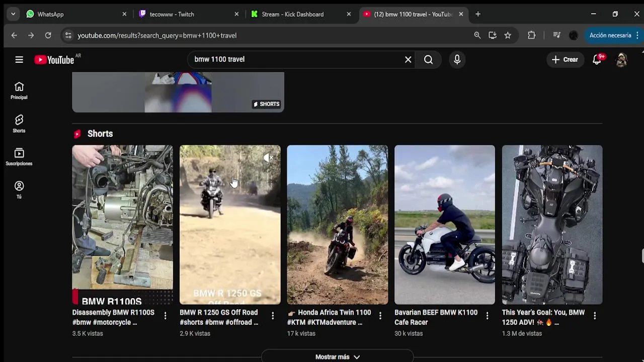This screenshot has width=644, height=362.
Task: Go forward in browser history
Action: (x=31, y=35)
